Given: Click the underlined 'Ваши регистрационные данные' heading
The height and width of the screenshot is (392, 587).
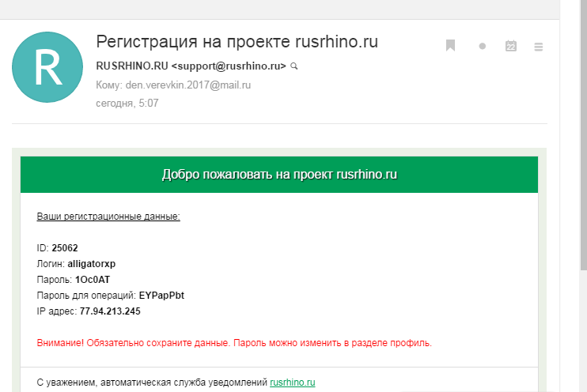Looking at the screenshot, I should (x=108, y=217).
